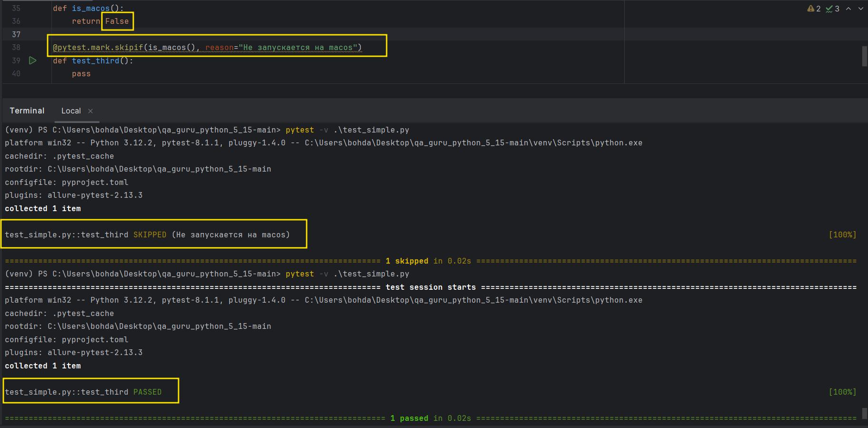Screen dimensions: 868x428
Task: Click line number 40 in the gutter
Action: click(16, 73)
